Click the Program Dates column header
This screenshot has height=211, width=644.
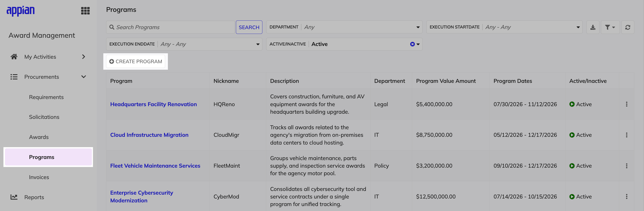pyautogui.click(x=512, y=81)
